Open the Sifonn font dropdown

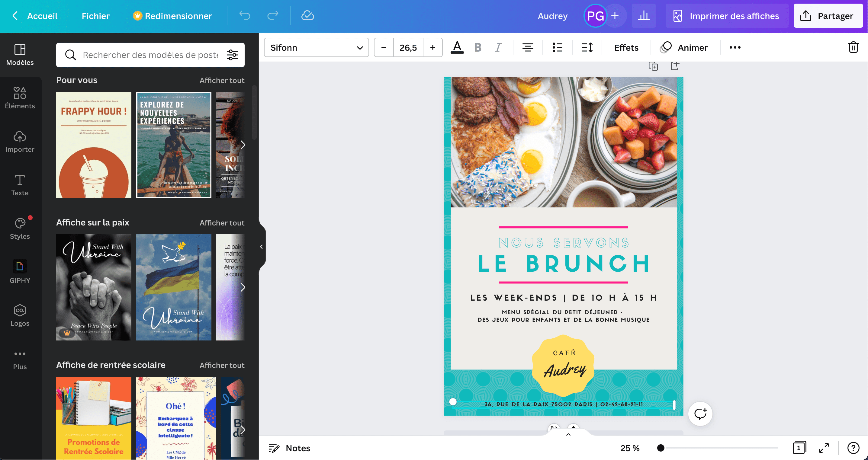click(316, 47)
